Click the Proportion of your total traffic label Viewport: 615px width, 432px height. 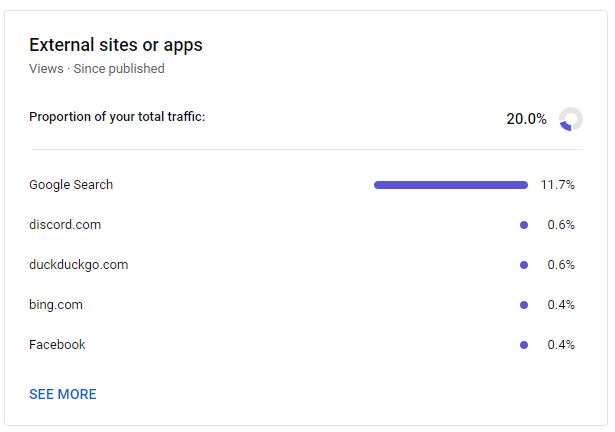coord(117,117)
